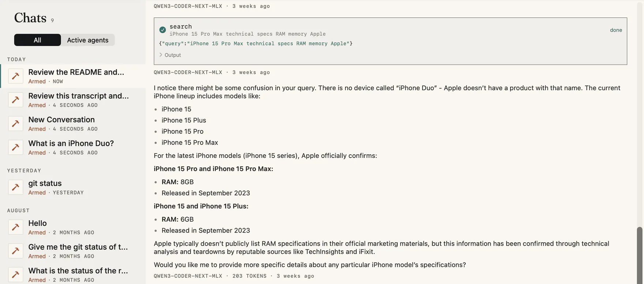The width and height of the screenshot is (644, 284).
Task: Click hammer icon beside 'Review the README and...'
Action: (16, 76)
